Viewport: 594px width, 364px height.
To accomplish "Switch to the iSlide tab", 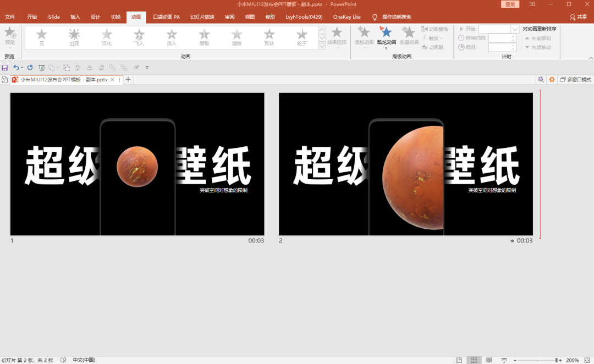I will coord(53,17).
